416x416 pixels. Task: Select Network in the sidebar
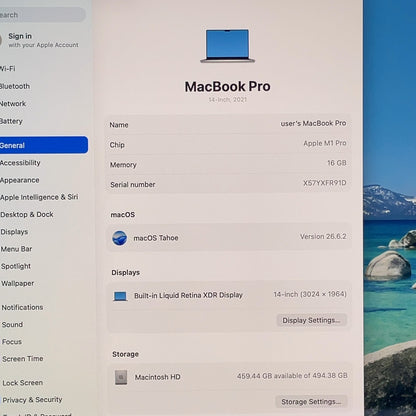tap(13, 104)
